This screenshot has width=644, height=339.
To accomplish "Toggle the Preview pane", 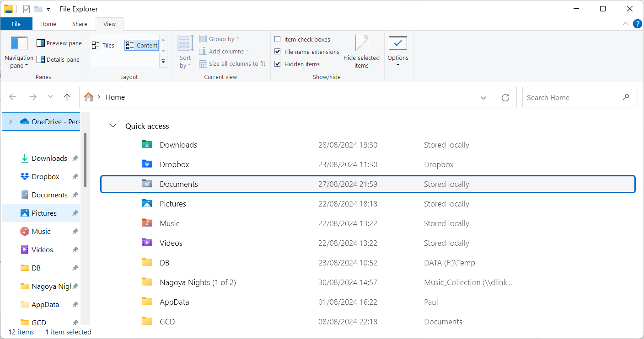I will click(59, 43).
